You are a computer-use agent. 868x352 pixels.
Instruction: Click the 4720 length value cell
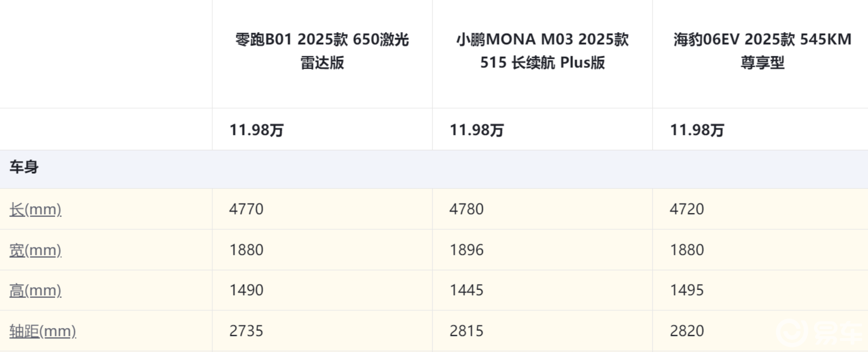point(687,209)
